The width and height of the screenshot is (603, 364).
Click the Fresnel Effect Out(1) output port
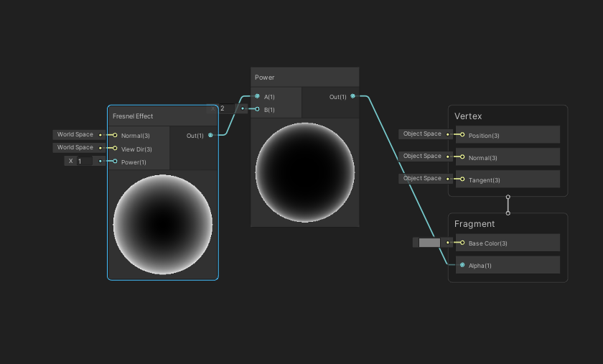tap(210, 135)
